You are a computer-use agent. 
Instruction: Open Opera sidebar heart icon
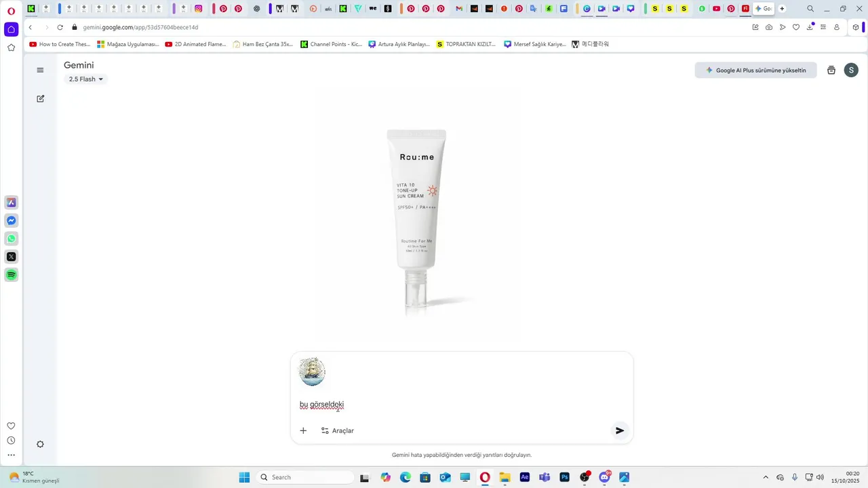[11, 426]
